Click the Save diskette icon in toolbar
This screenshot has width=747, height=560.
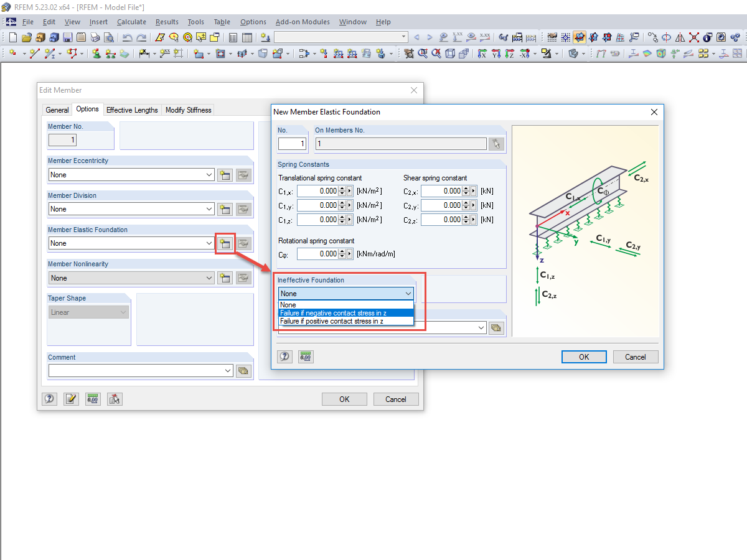[x=67, y=37]
